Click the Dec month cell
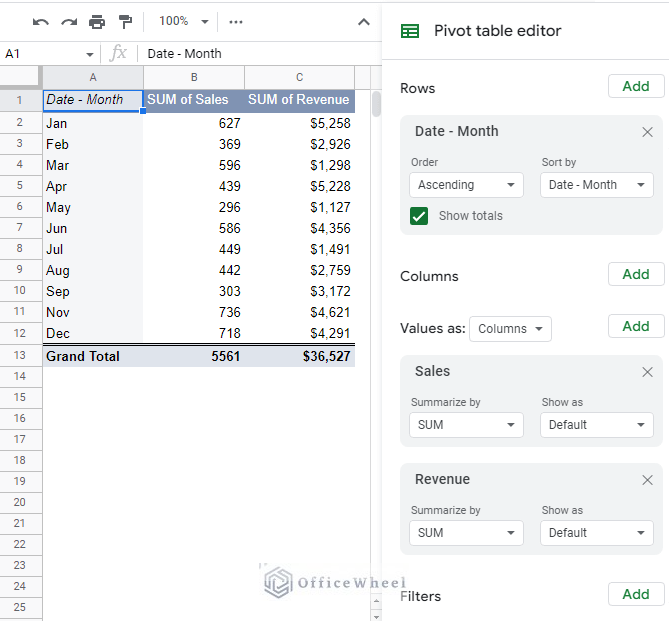The image size is (669, 621). point(93,333)
